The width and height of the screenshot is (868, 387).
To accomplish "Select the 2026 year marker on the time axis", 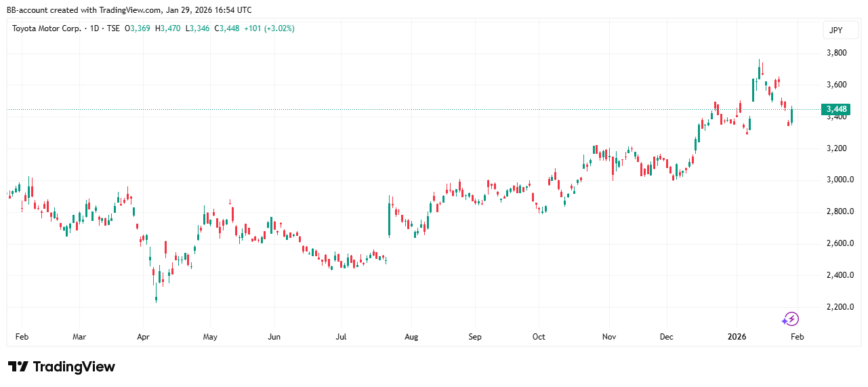I will (x=736, y=336).
